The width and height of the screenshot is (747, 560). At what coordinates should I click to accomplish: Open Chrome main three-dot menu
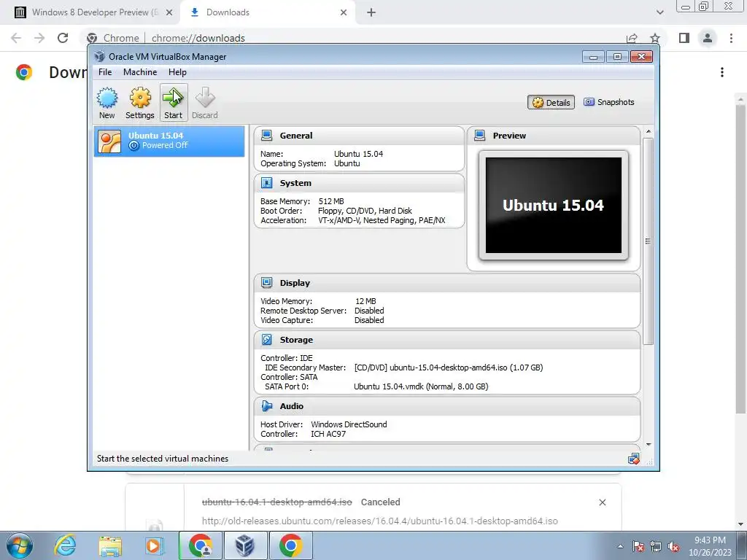(731, 38)
